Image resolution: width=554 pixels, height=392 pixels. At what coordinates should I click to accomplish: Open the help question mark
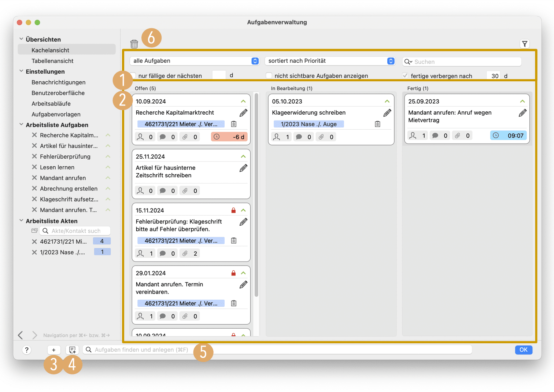coord(26,350)
